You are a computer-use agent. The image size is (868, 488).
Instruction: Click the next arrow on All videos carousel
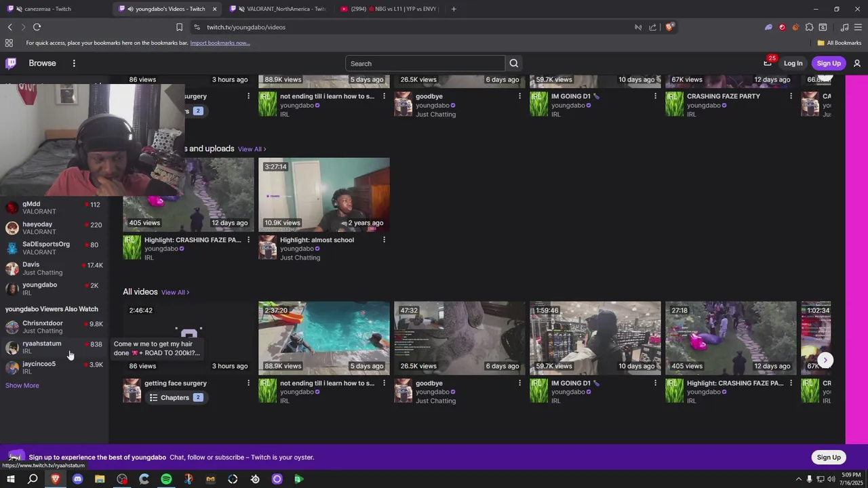[x=825, y=360]
